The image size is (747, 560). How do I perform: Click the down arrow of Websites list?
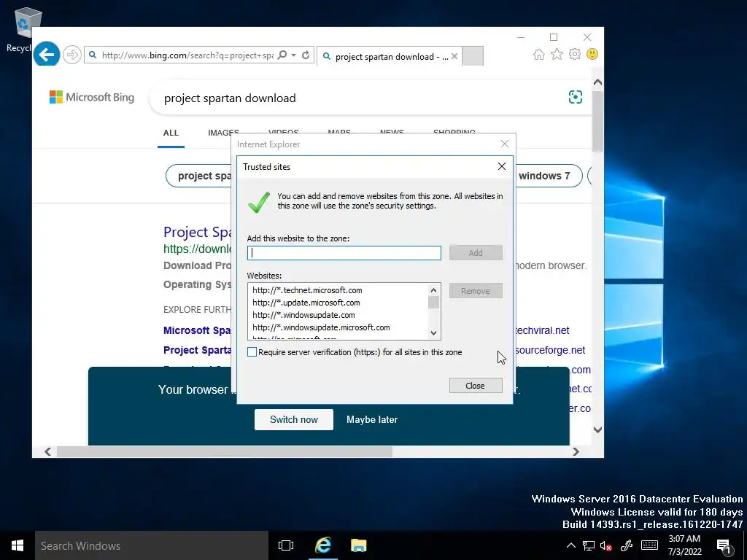[x=433, y=332]
